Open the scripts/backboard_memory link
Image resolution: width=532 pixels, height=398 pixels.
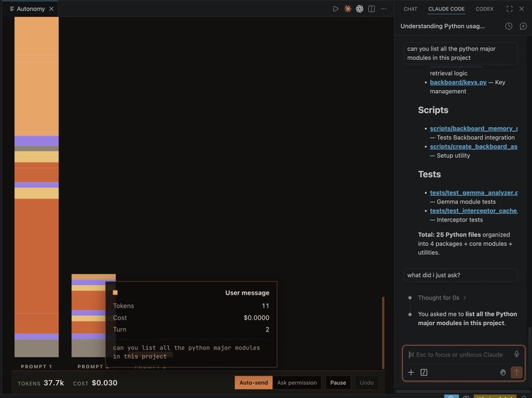click(474, 128)
